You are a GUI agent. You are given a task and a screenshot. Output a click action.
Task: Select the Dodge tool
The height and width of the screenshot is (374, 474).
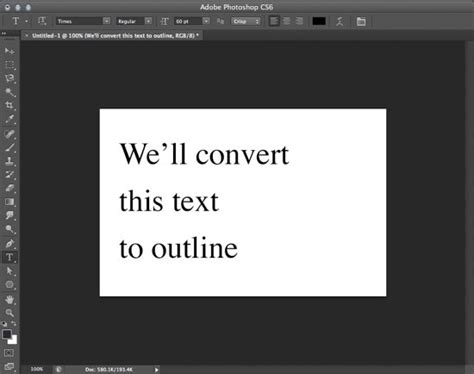click(x=9, y=229)
